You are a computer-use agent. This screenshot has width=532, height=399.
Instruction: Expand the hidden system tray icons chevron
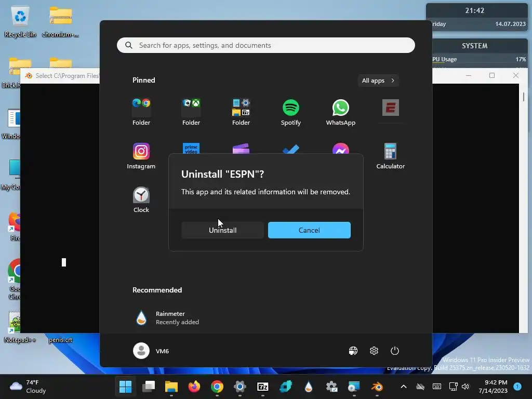[403, 387]
